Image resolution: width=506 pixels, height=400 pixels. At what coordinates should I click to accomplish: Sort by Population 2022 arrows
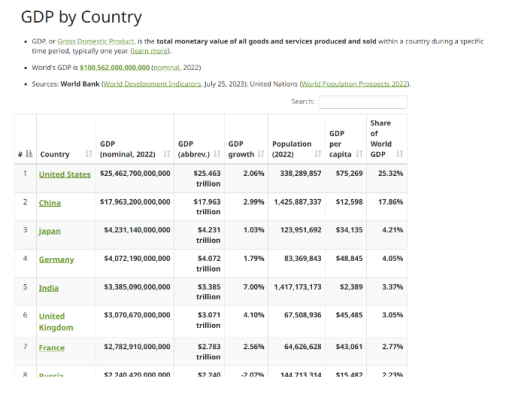pyautogui.click(x=318, y=154)
